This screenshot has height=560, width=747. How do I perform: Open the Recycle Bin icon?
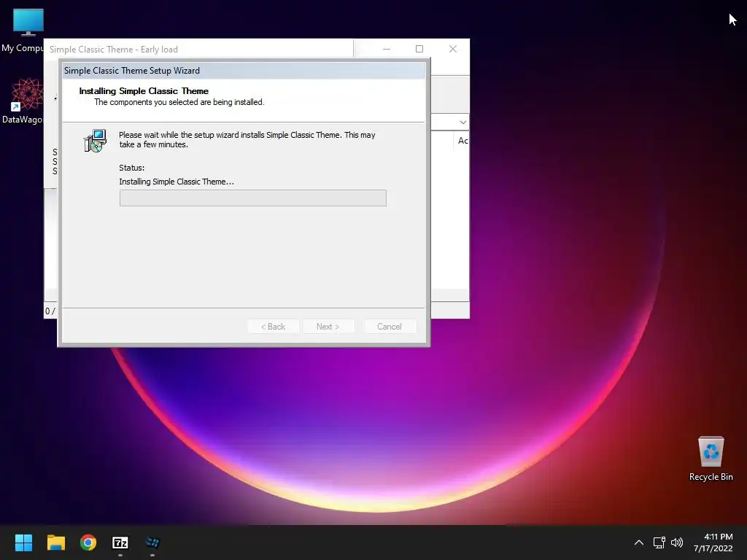[x=711, y=459]
